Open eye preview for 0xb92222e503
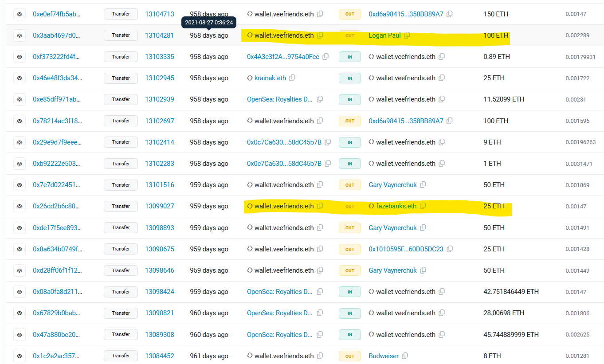 pos(20,164)
